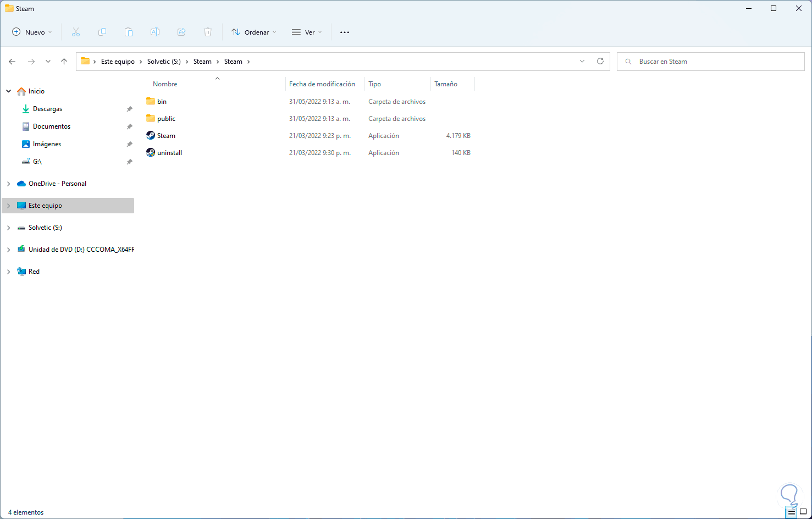Image resolution: width=812 pixels, height=519 pixels.
Task: Expand the Este equipo tree node
Action: 9,206
